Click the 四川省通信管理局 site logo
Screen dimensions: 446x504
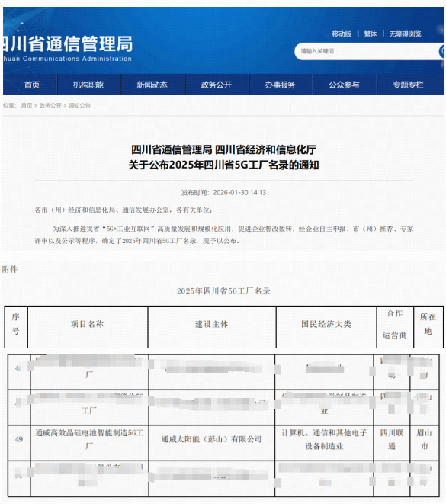[68, 48]
